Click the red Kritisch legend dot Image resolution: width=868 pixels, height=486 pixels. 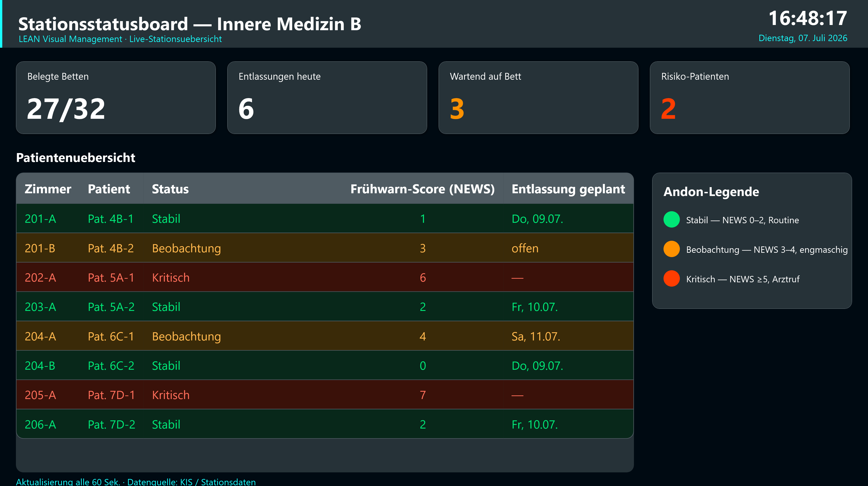[x=671, y=279]
